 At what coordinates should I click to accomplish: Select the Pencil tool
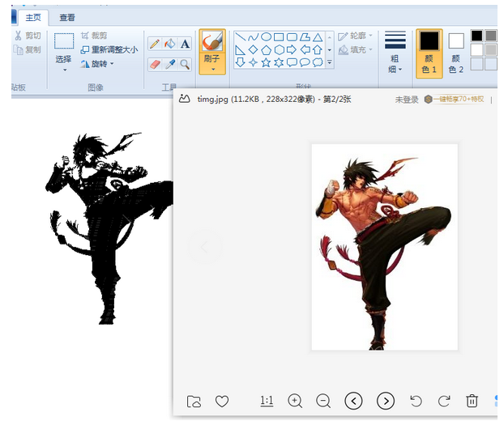click(155, 44)
